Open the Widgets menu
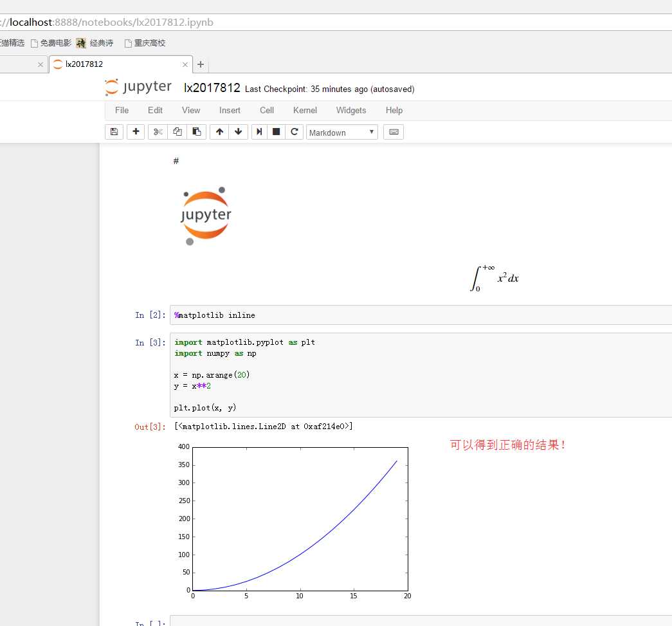The image size is (672, 626). (351, 110)
